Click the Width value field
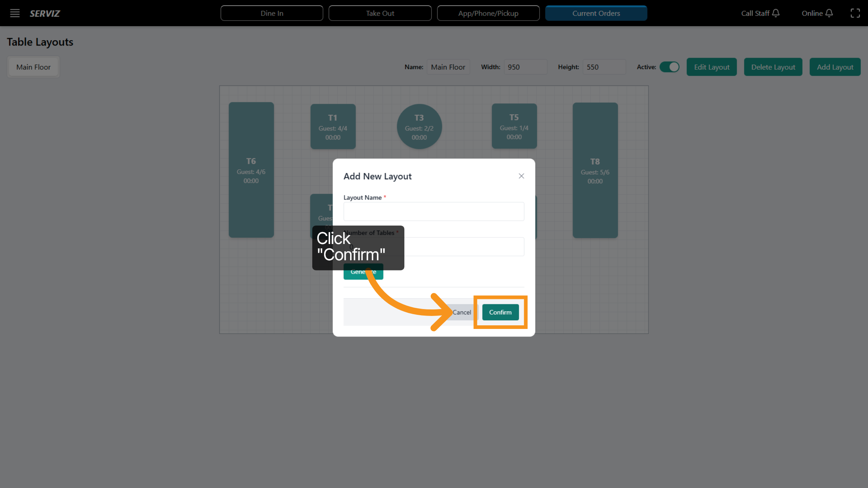This screenshot has width=868, height=488. 526,67
